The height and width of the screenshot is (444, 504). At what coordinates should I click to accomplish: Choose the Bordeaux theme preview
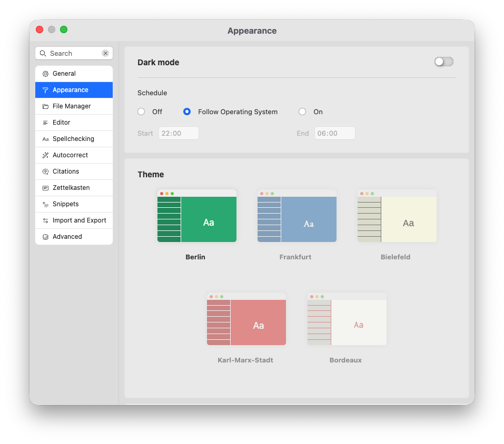coord(347,319)
